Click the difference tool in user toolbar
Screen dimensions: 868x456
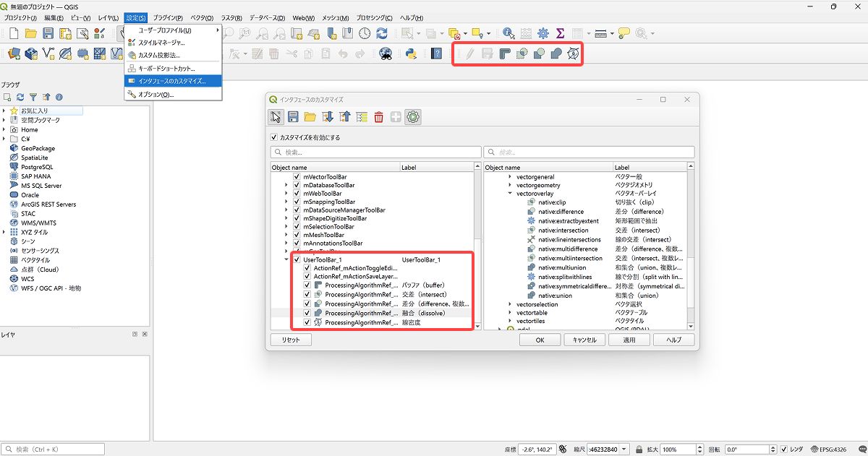click(x=540, y=53)
